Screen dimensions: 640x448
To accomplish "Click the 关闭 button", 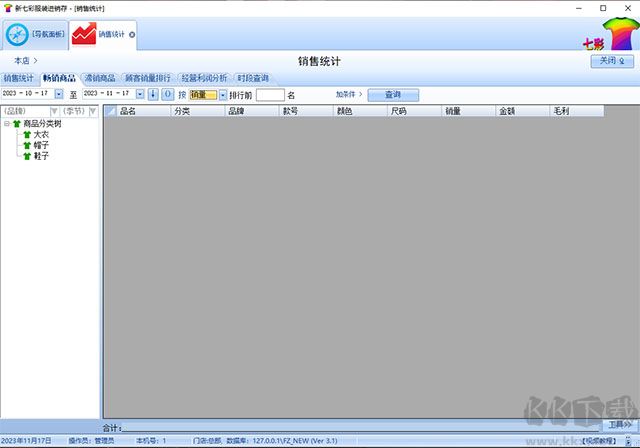I will [612, 61].
